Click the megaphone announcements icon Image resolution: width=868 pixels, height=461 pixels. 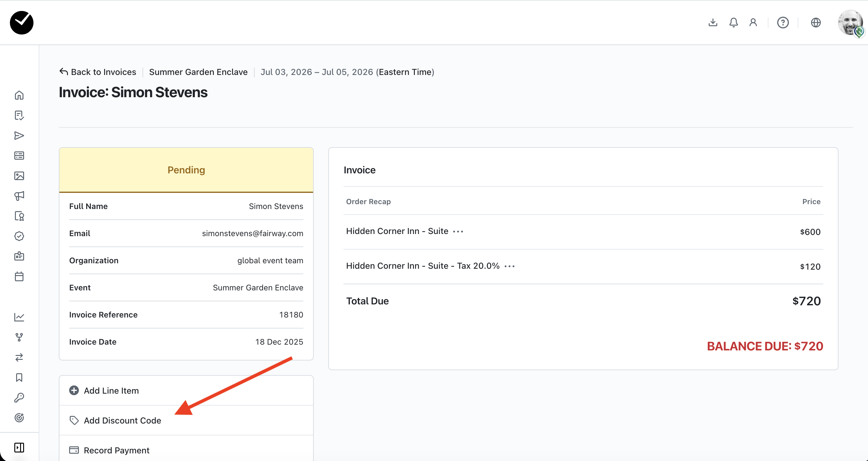pos(19,196)
